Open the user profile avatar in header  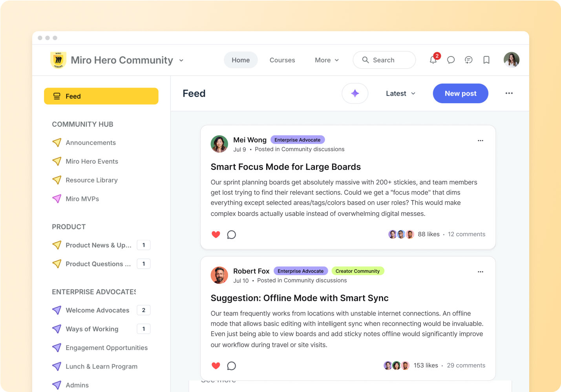[x=511, y=60]
